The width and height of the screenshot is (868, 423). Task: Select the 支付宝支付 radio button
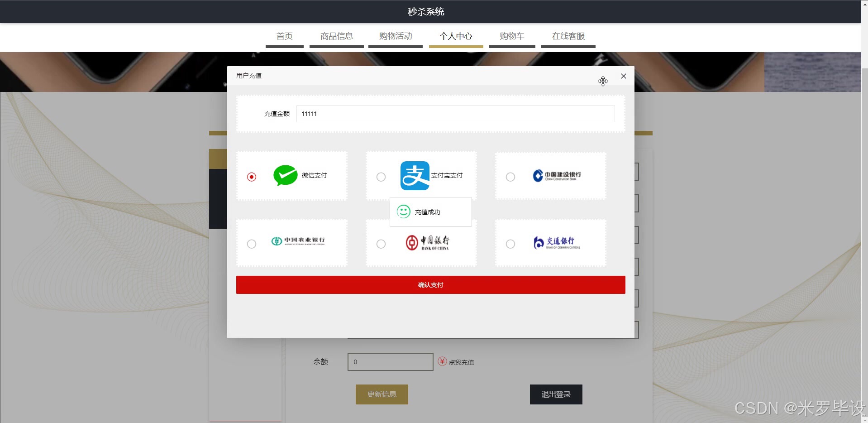tap(381, 177)
